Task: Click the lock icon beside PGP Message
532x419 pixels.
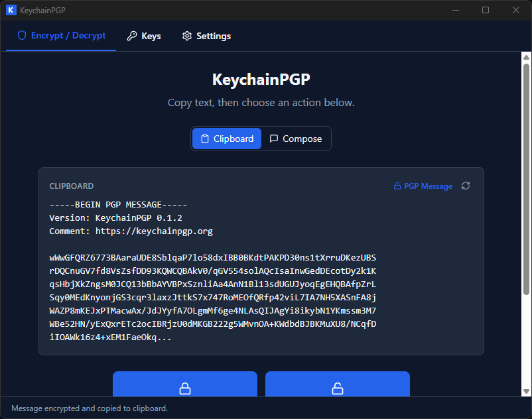Action: click(x=397, y=186)
